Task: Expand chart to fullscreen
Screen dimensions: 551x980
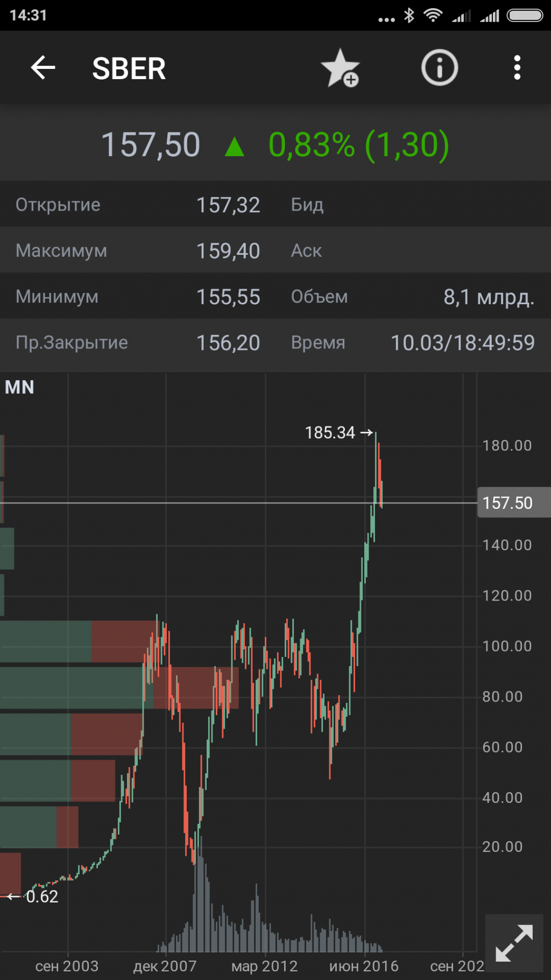Action: click(514, 943)
